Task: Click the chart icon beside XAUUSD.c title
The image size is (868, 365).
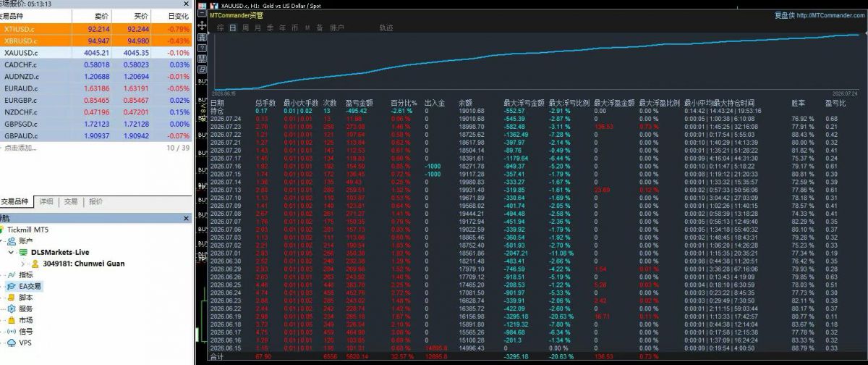Action: click(215, 4)
